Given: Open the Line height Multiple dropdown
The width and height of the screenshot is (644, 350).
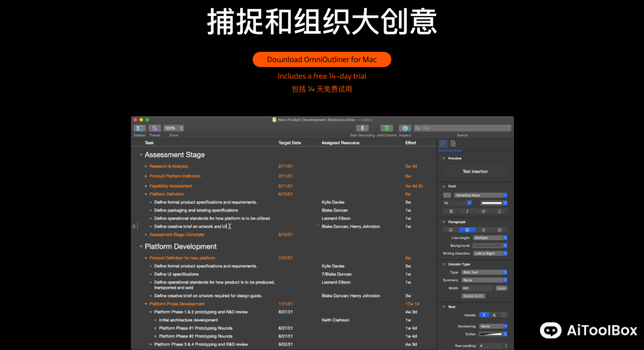Looking at the screenshot, I should 490,238.
